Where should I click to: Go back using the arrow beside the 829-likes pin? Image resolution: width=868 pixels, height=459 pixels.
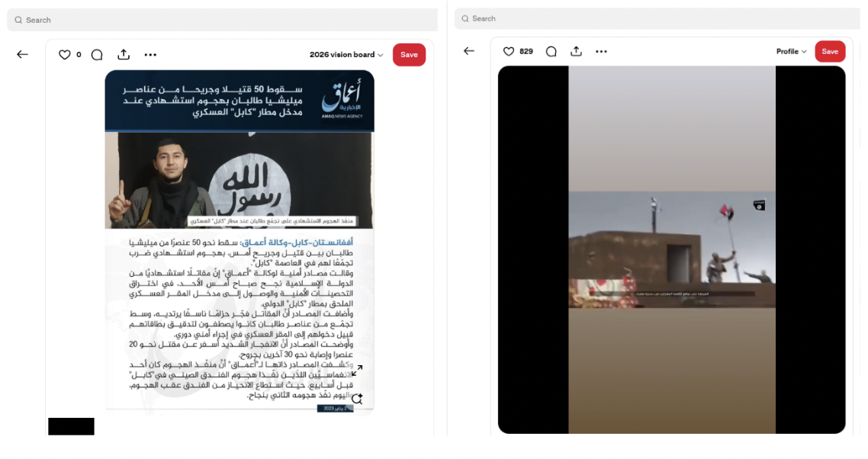tap(469, 51)
